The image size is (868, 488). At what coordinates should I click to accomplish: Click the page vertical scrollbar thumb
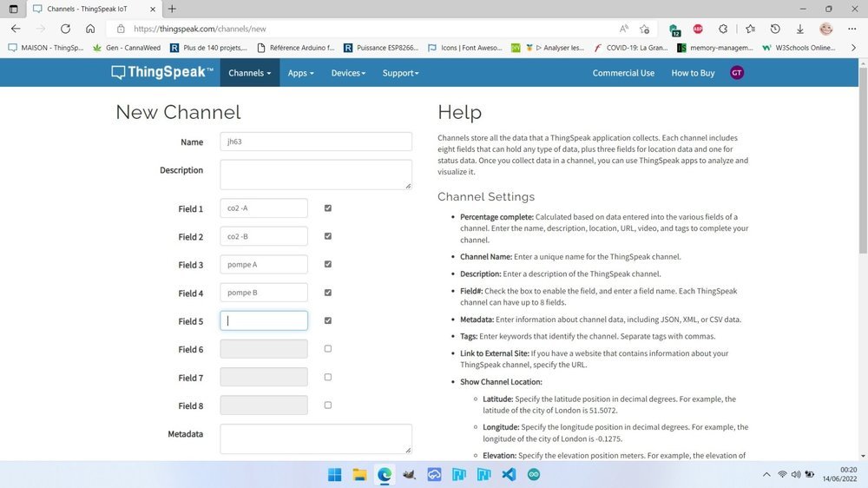click(863, 161)
